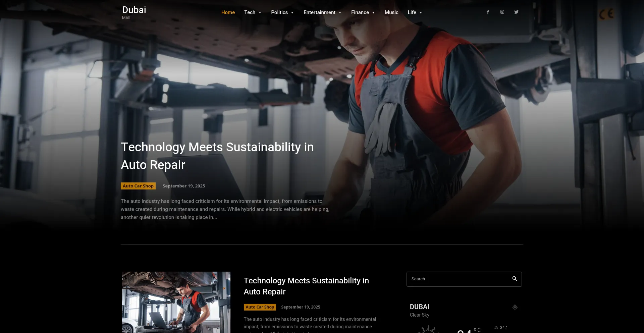Expand the Tech menu arrow
The width and height of the screenshot is (644, 333).
pos(260,13)
